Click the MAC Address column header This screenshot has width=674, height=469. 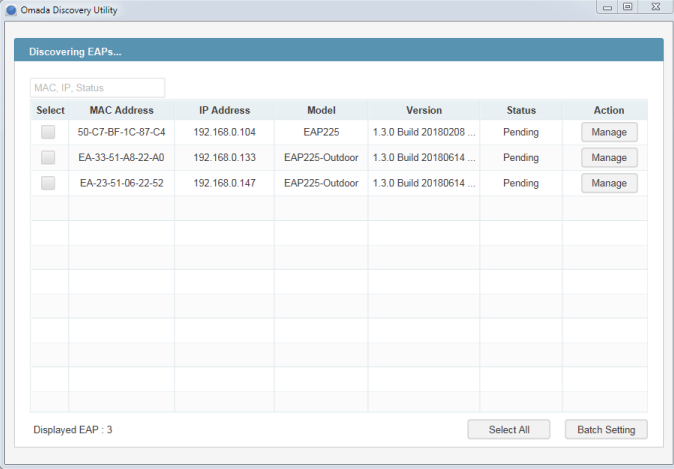pyautogui.click(x=122, y=110)
